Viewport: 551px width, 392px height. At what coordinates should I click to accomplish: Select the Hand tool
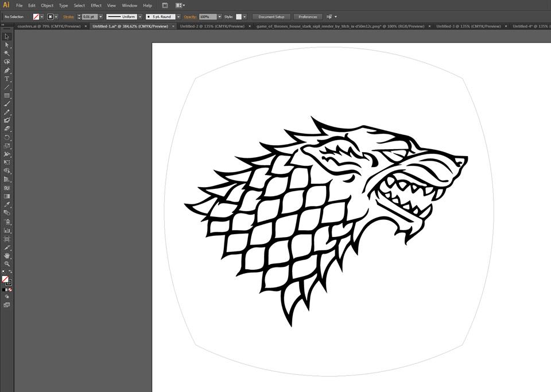click(7, 256)
